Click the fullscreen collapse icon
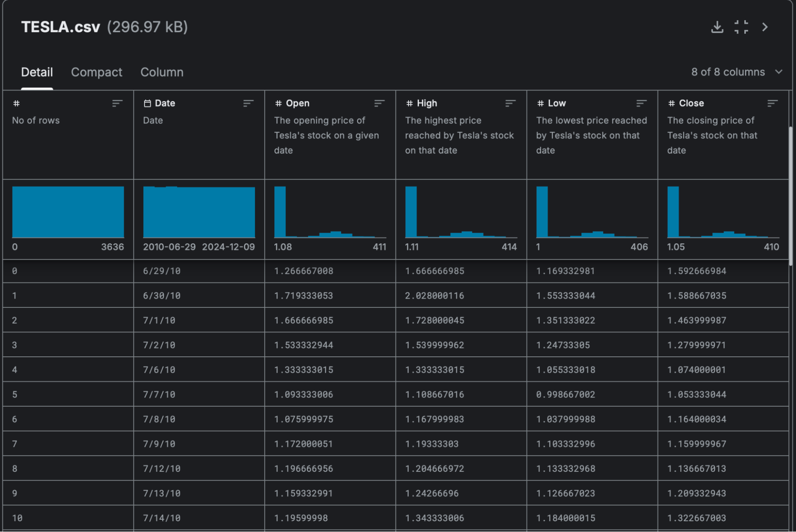796x532 pixels. pos(741,27)
